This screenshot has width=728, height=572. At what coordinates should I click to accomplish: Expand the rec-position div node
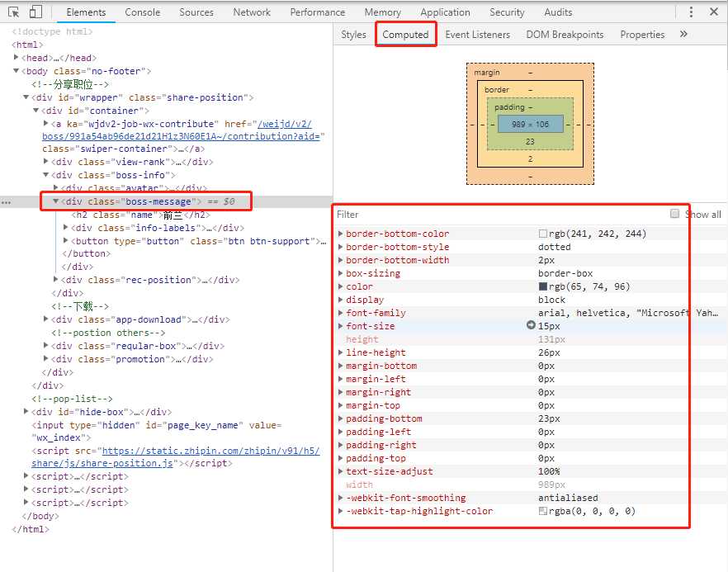pyautogui.click(x=56, y=279)
